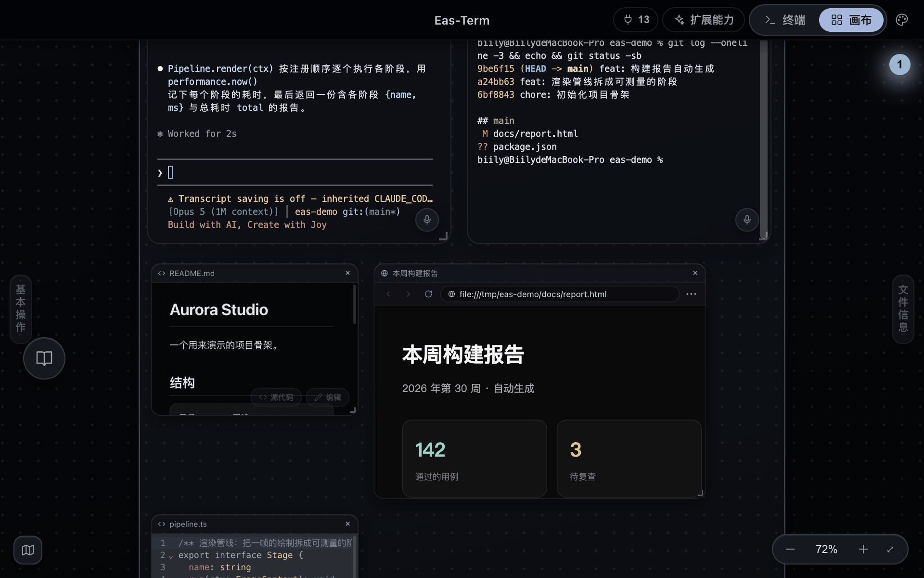924x578 pixels.
Task: Click the microphone in the git terminal card
Action: 747,220
